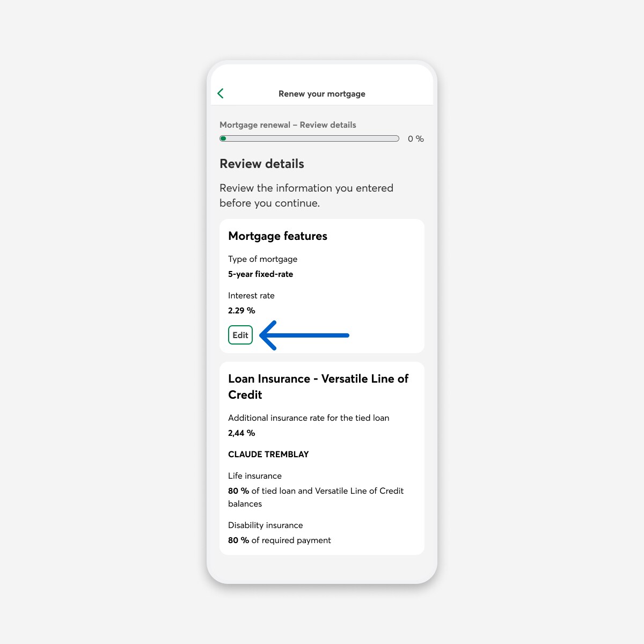The height and width of the screenshot is (644, 644).
Task: Select the 2.29 % interest rate value
Action: point(241,311)
